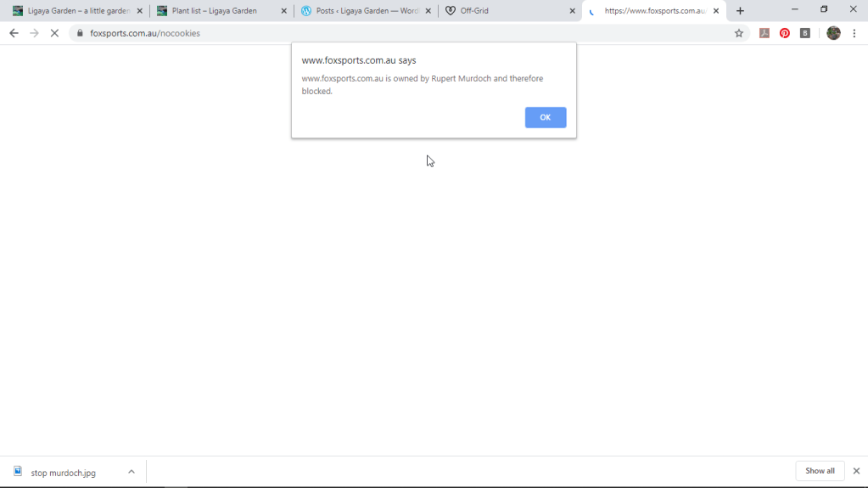Close the Off-Grid tab
Screen dimensions: 868x488
coord(572,11)
